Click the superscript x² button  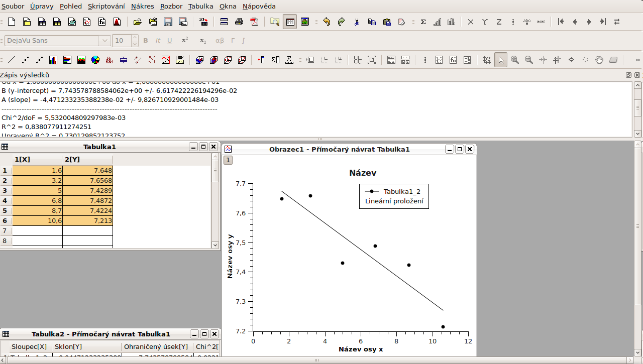pos(185,40)
